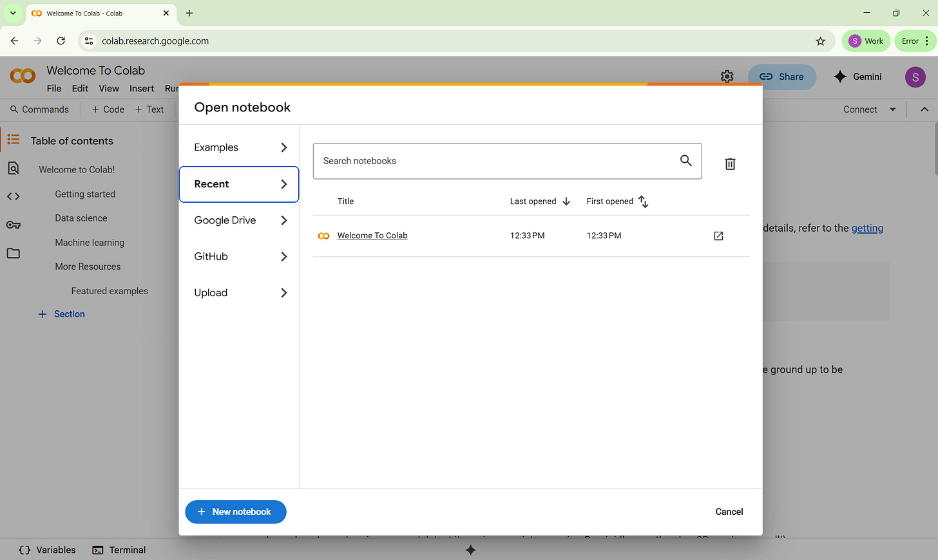Add a Code cell

click(x=108, y=109)
